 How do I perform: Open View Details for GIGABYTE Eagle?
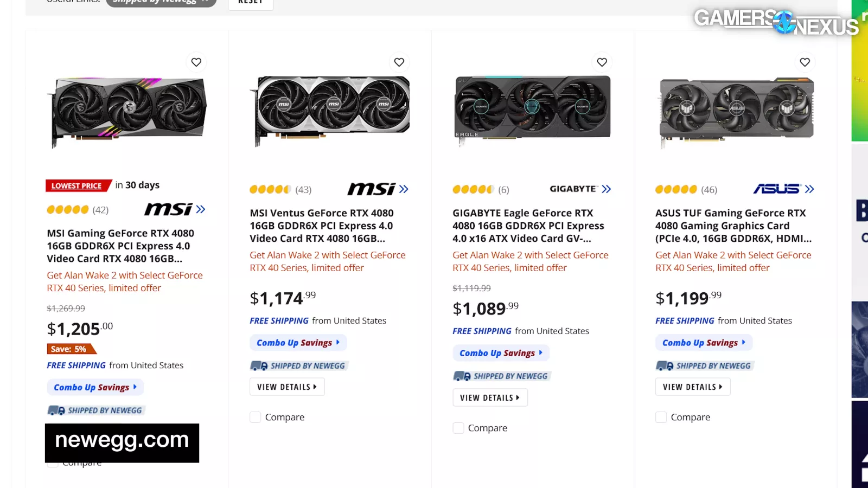490,397
